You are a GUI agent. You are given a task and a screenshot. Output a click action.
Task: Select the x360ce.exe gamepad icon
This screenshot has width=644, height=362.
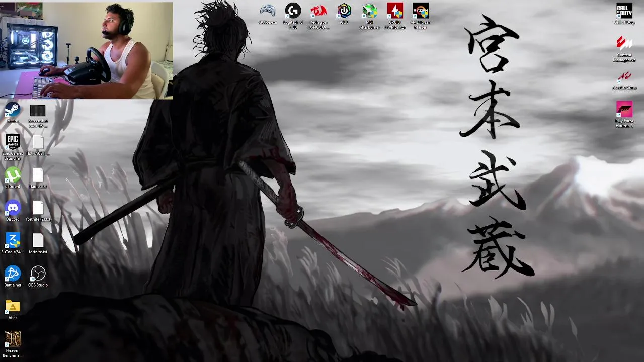267,14
